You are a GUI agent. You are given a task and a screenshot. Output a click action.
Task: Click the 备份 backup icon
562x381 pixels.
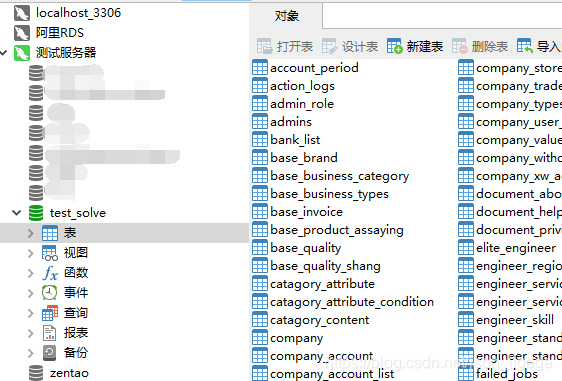(50, 353)
